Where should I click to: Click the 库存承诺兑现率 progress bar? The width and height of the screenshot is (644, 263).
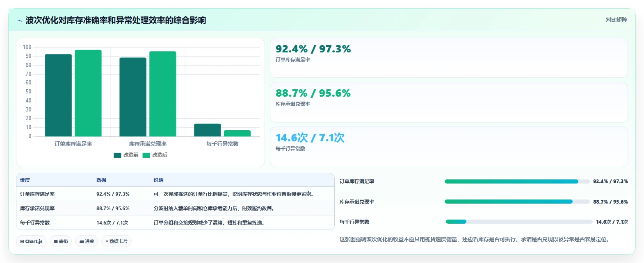point(517,202)
